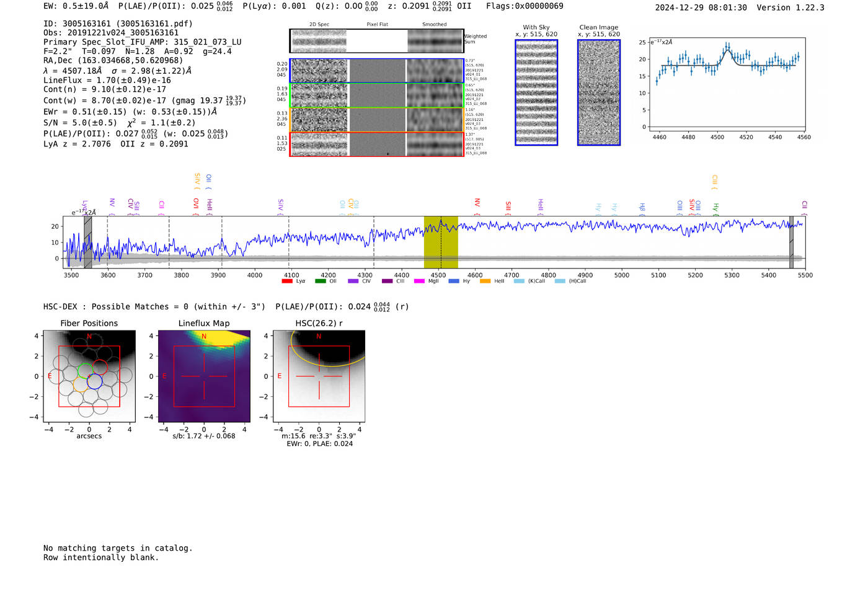Click the yellow highlighted band in the spectrum
The width and height of the screenshot is (868, 591).
tap(441, 242)
